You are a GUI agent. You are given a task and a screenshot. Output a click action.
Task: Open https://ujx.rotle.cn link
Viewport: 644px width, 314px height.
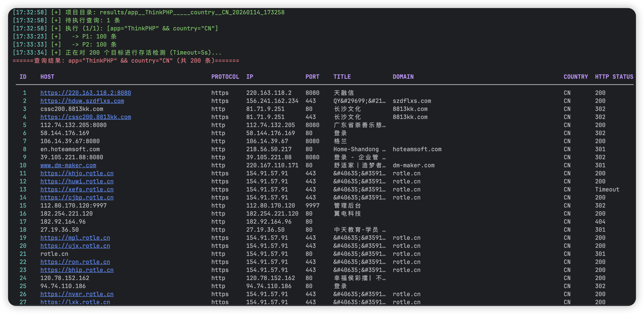click(75, 246)
